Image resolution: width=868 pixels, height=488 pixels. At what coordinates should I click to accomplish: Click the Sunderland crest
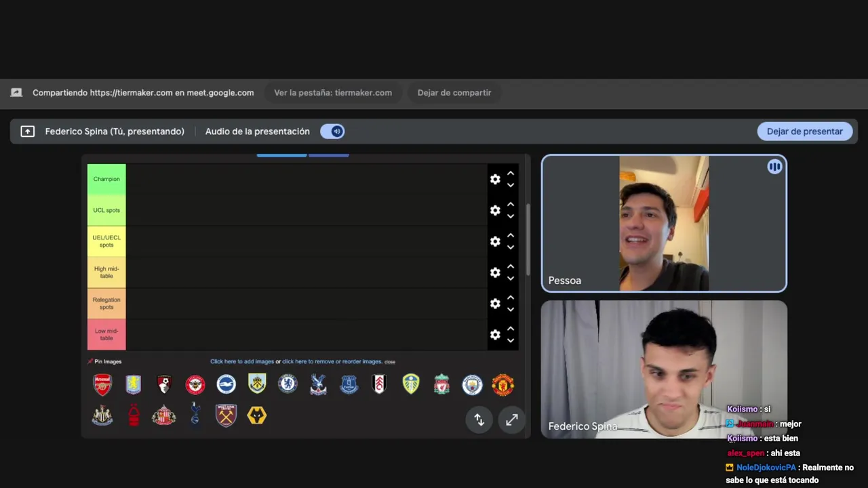point(164,415)
